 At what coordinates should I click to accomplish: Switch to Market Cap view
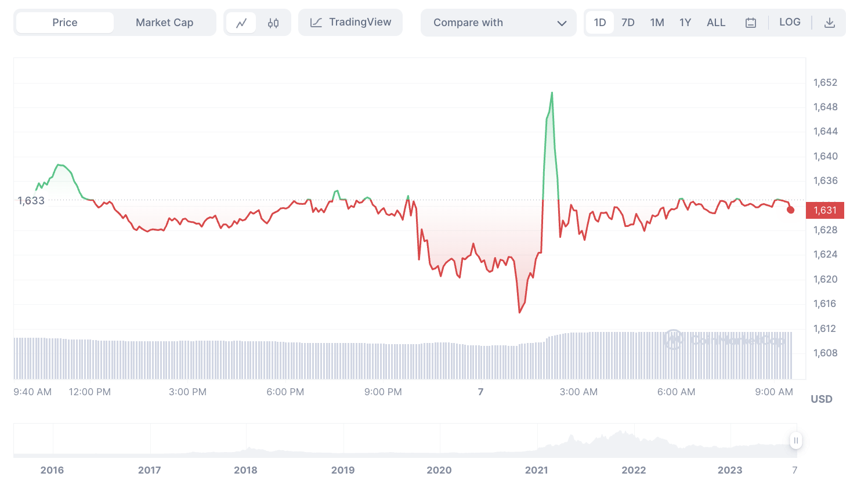click(164, 23)
